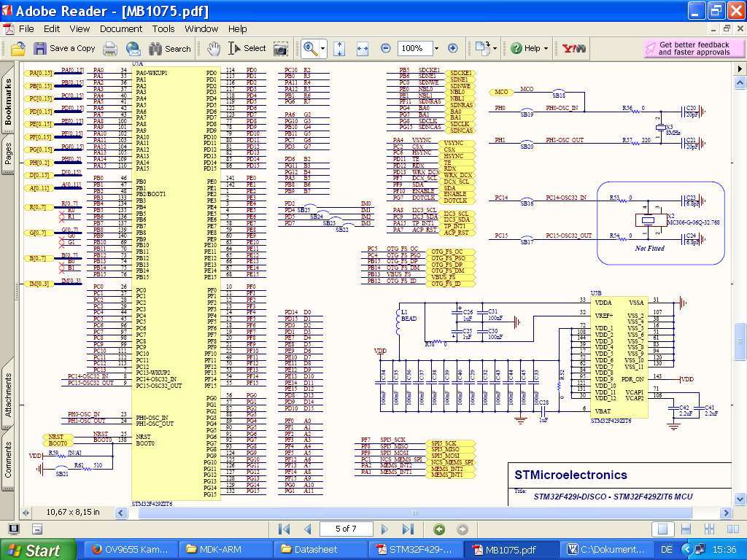This screenshot has height=560, width=747.
Task: Click the vertical scrollbar up arrow
Action: click(x=740, y=83)
